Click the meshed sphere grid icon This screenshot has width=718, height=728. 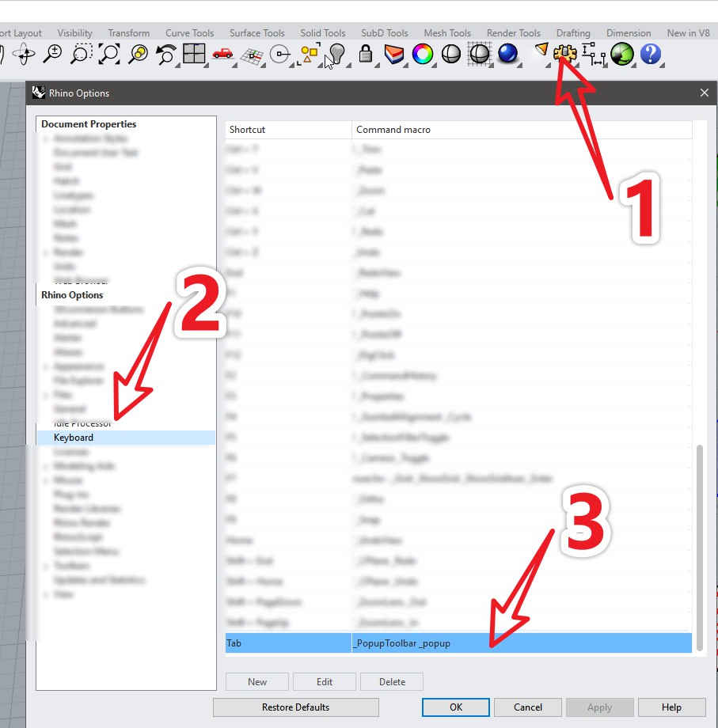pos(479,54)
